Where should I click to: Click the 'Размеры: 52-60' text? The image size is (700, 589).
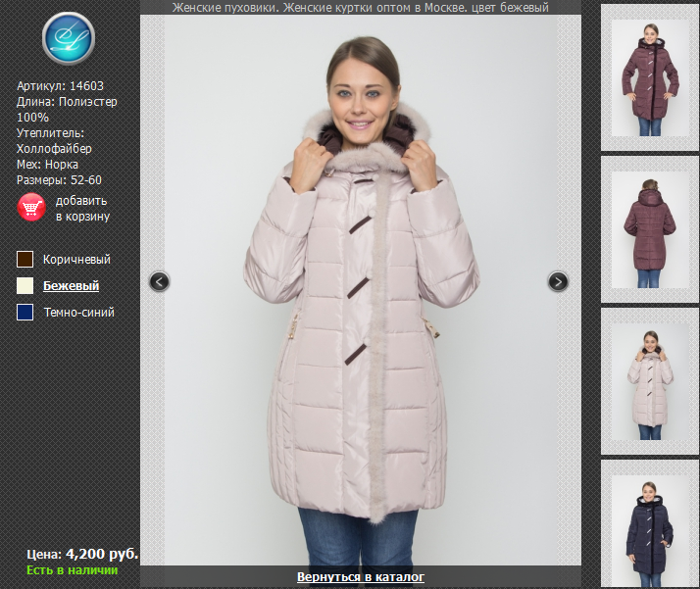pyautogui.click(x=59, y=179)
